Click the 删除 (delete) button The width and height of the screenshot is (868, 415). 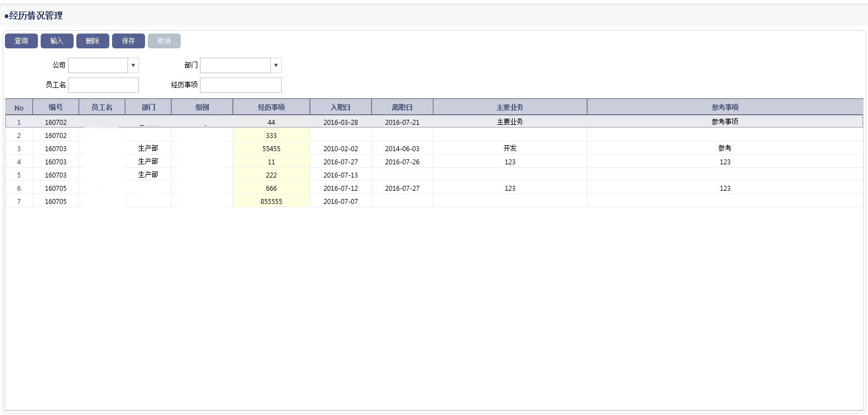[x=93, y=41]
